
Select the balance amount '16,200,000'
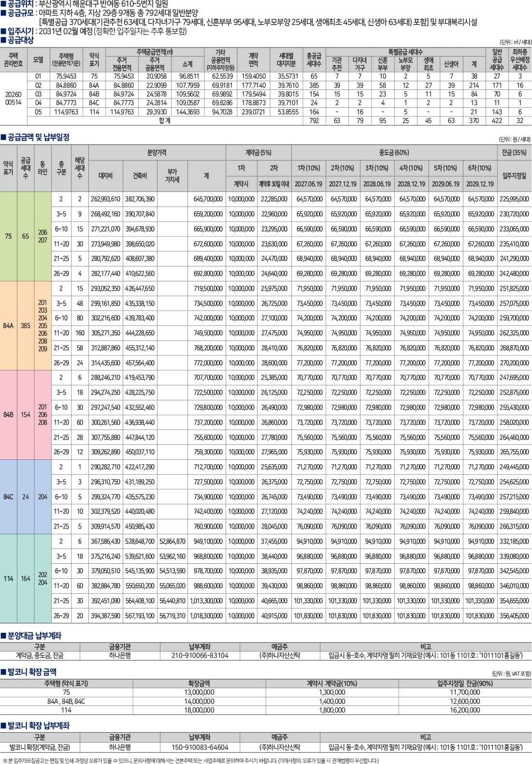(465, 710)
